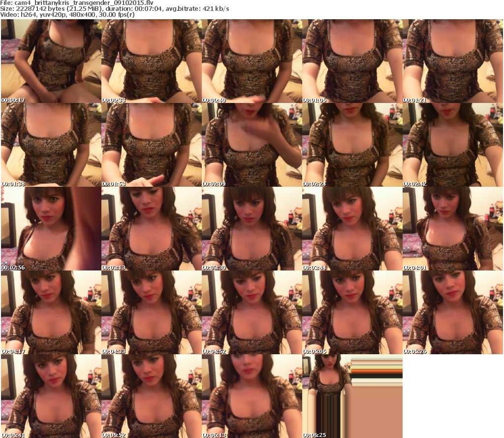Viewport: 504px width, 438px height.
Task: Select the frame labeled 00:04:52
Action: [x=252, y=312]
